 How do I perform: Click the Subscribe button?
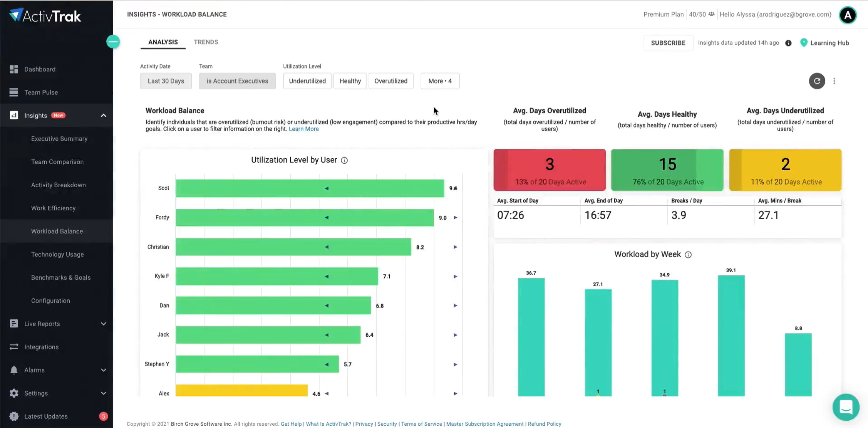click(668, 43)
